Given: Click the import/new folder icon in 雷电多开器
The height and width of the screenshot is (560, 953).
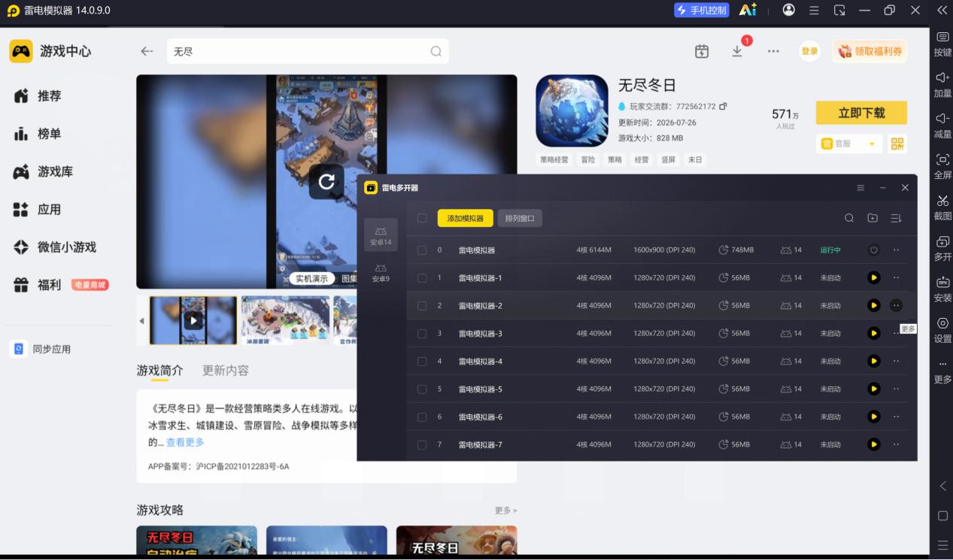Looking at the screenshot, I should click(x=873, y=218).
